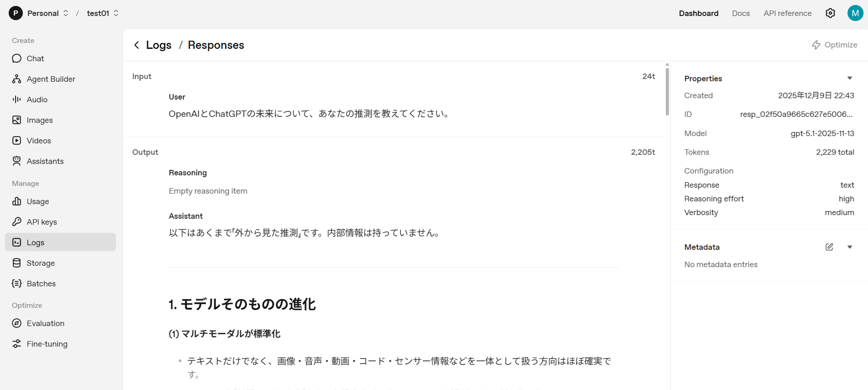Open the API reference link
Screen dimensions: 868x390
pos(787,13)
